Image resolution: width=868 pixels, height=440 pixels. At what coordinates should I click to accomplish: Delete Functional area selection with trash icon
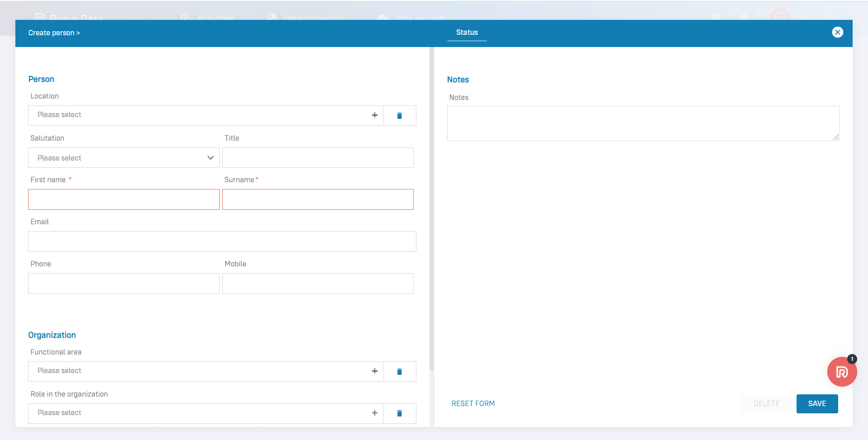[399, 372]
